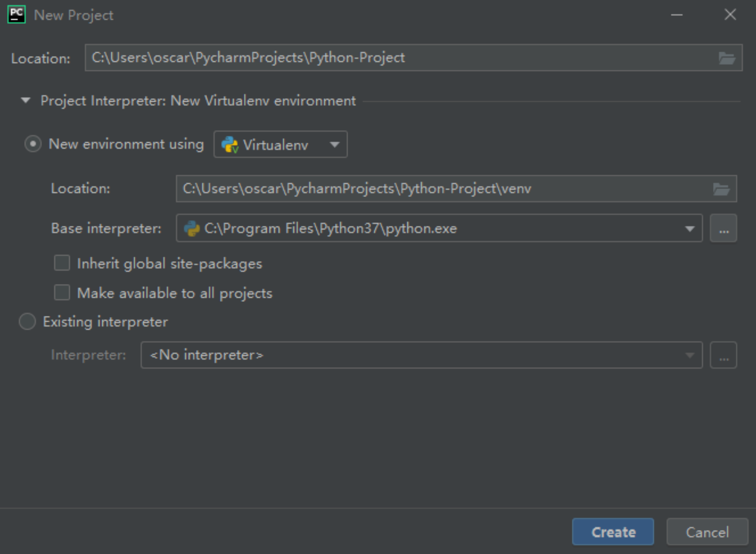Minimize the New Project dialog
756x554 pixels.
click(x=677, y=15)
